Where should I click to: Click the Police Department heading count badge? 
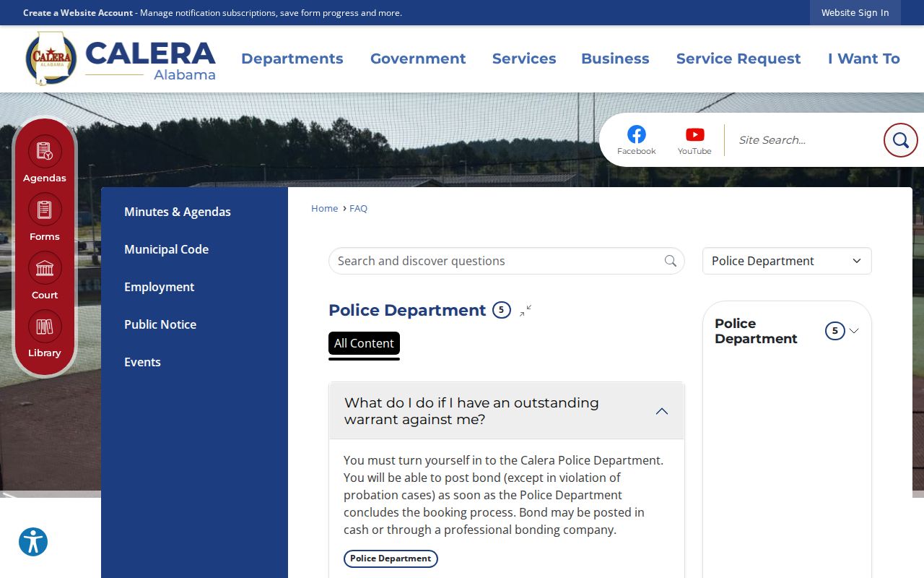pos(502,310)
